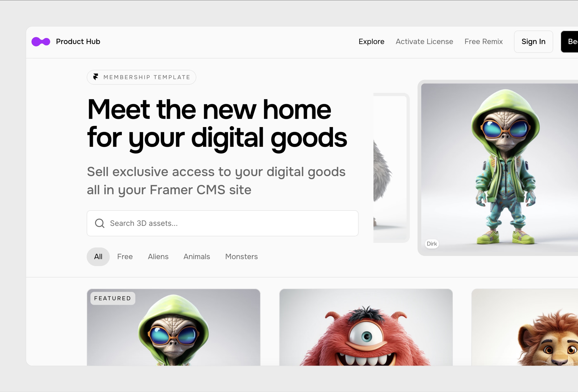Viewport: 578px width, 392px height.
Task: Toggle the FEATURED badge on alien card
Action: [113, 298]
